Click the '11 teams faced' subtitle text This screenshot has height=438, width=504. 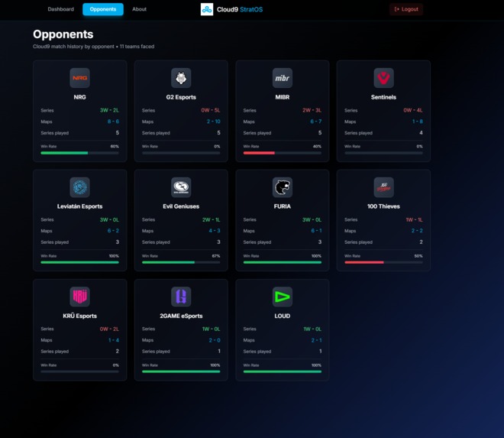pos(137,47)
